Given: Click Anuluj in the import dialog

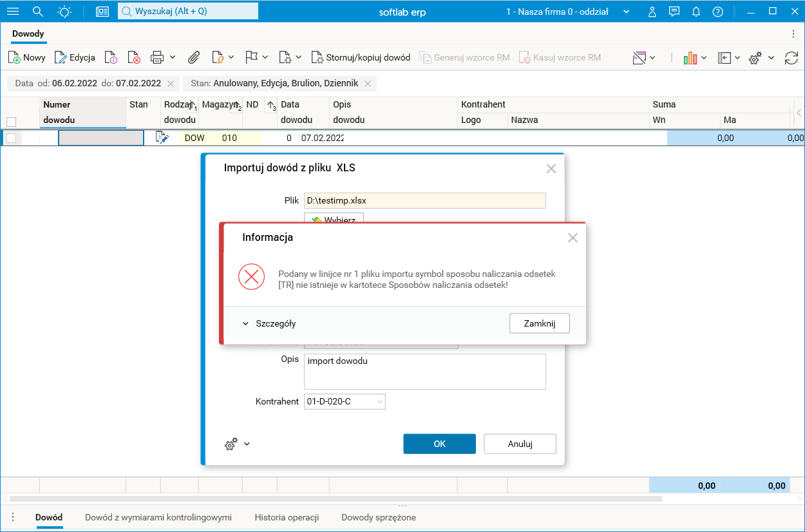Looking at the screenshot, I should (x=520, y=444).
